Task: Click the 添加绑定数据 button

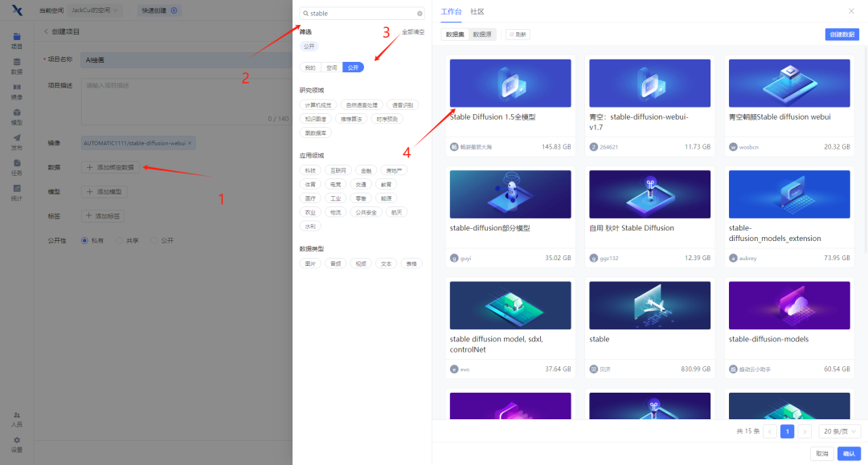Action: [x=110, y=168]
